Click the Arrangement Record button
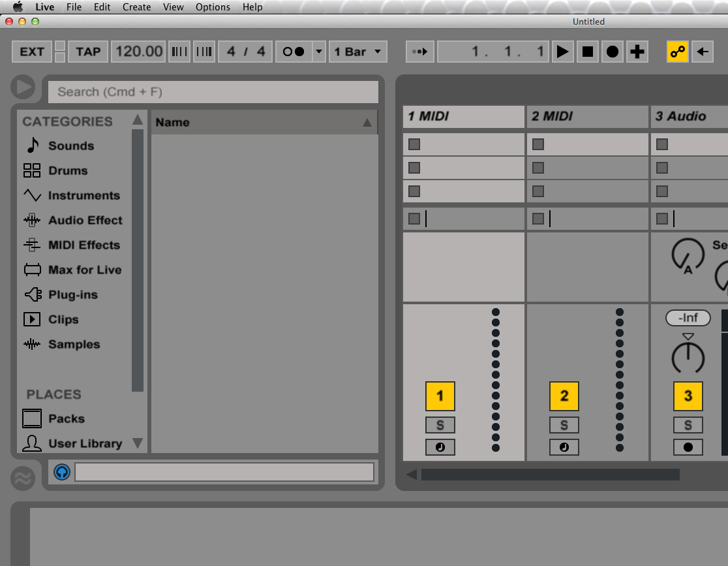Viewport: 728px width, 566px height. 612,52
